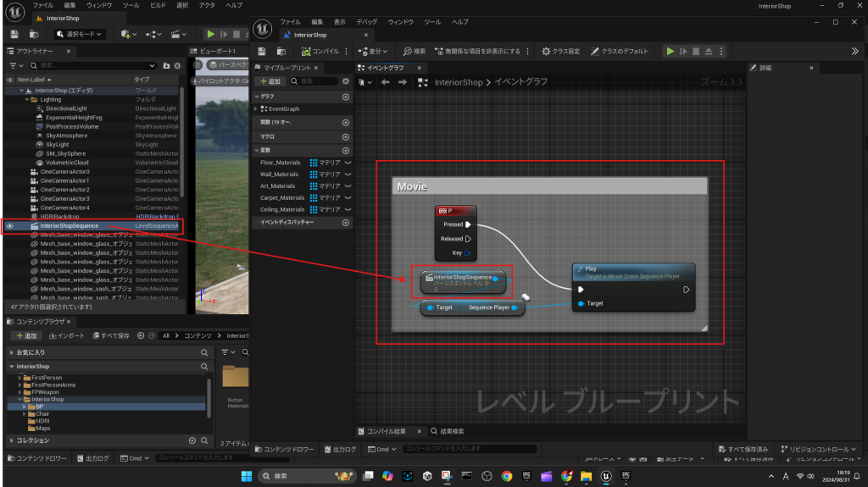Click the search (検索) icon in blueprint toolbar

[x=415, y=51]
